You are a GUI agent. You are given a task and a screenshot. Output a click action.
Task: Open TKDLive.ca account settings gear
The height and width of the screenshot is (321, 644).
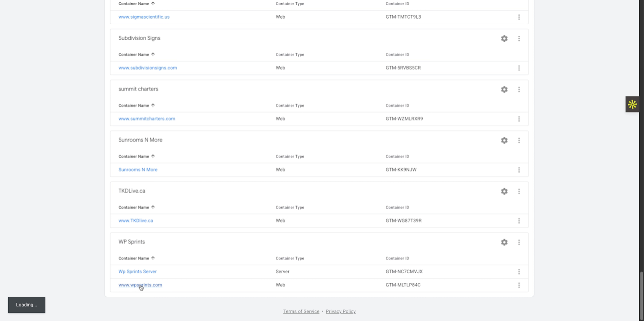click(x=504, y=191)
